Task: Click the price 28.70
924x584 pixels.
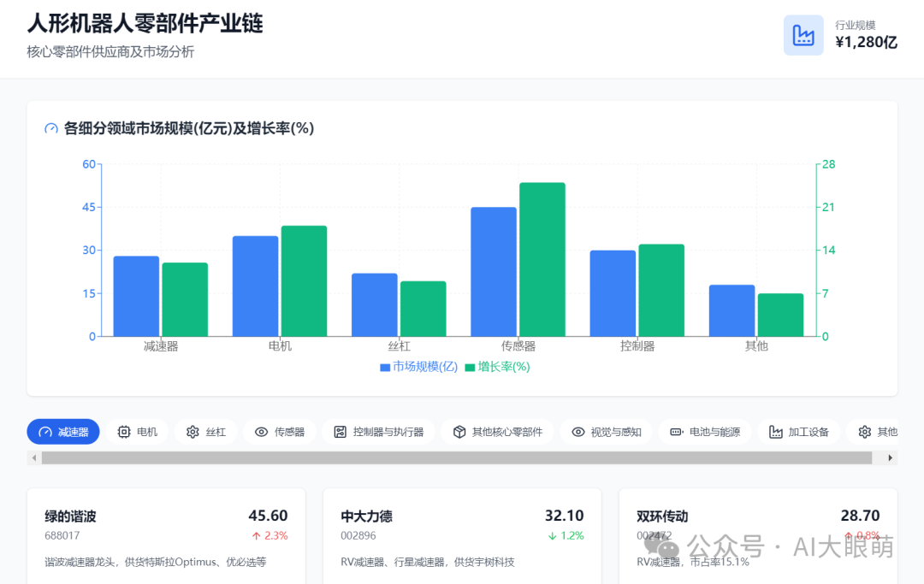Action: 860,516
